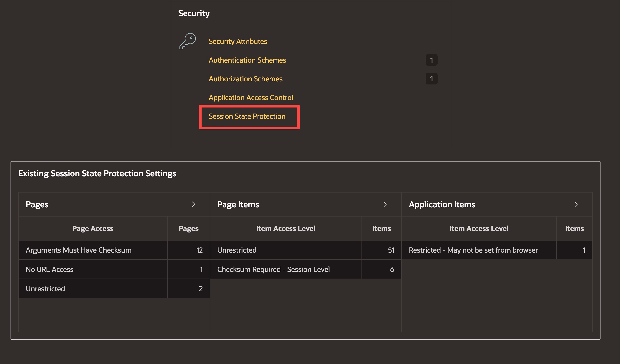Open the Security Attributes link
Viewport: 620px width, 364px height.
pyautogui.click(x=238, y=41)
